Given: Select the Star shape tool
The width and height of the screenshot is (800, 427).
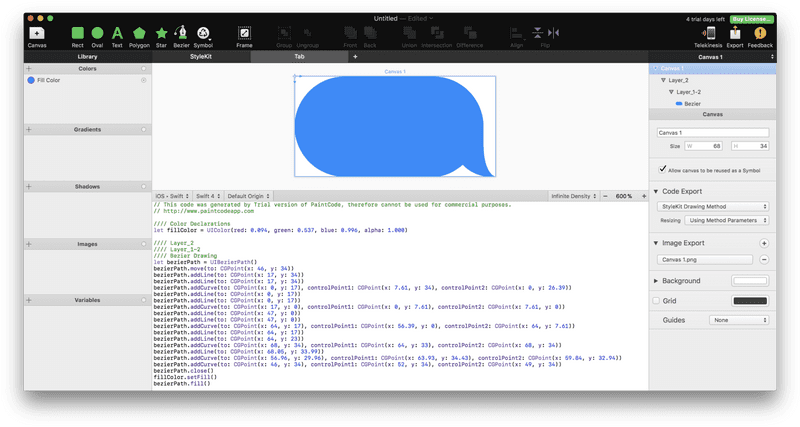Looking at the screenshot, I should click(161, 33).
